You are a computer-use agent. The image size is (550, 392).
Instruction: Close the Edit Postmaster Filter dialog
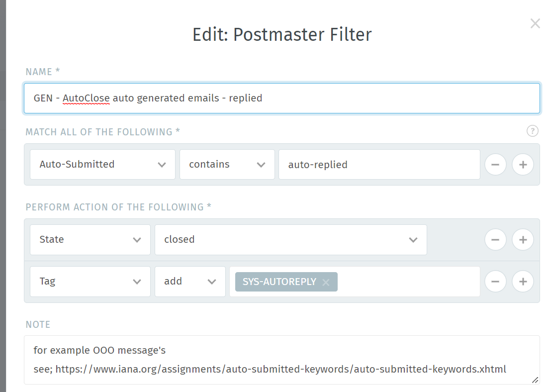pyautogui.click(x=535, y=23)
